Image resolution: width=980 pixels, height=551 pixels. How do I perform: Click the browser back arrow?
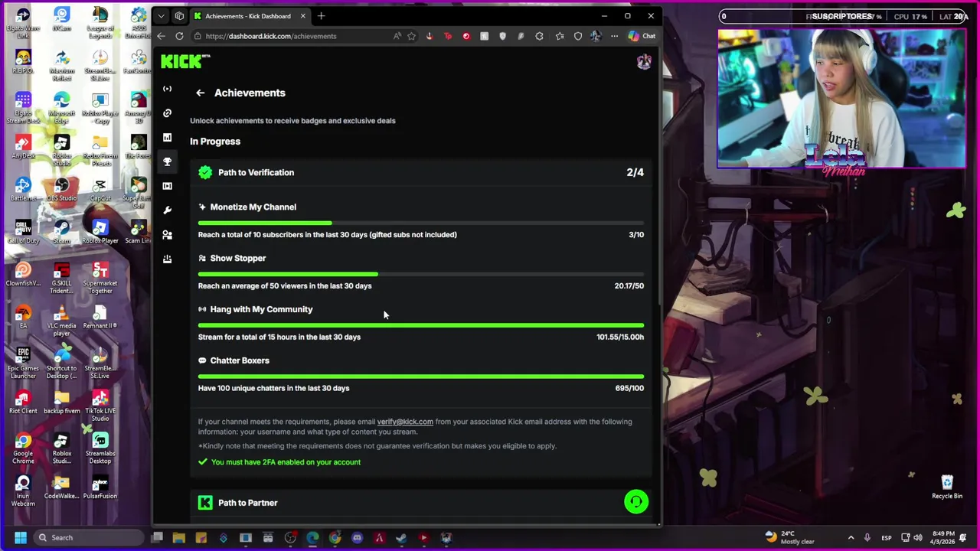point(161,36)
